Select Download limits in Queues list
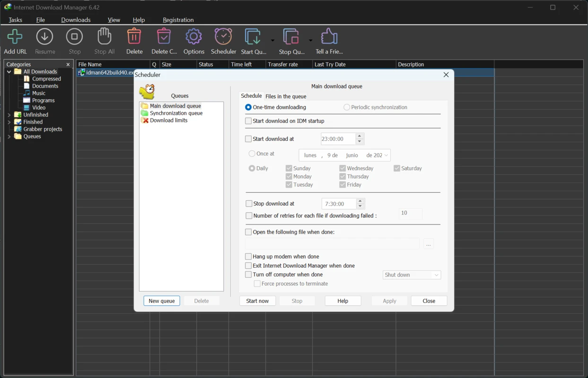This screenshot has width=588, height=378. click(x=168, y=120)
